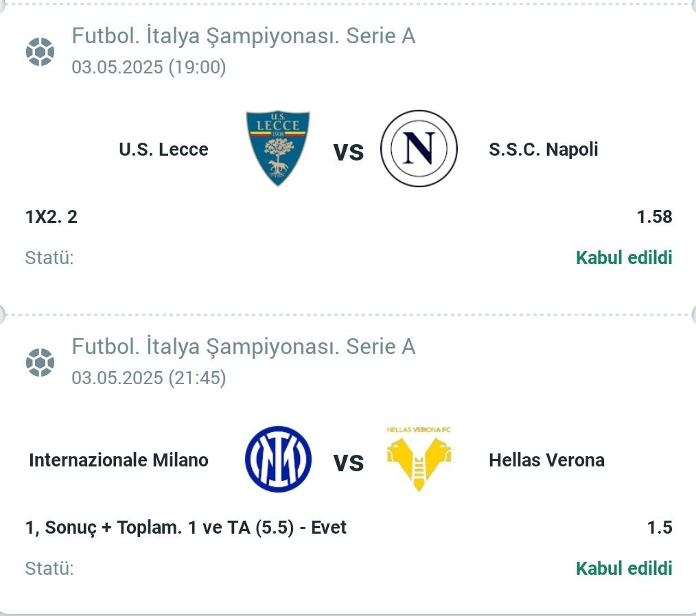The image size is (696, 616).
Task: Select the S.S.C. Napoli team name
Action: 544,150
